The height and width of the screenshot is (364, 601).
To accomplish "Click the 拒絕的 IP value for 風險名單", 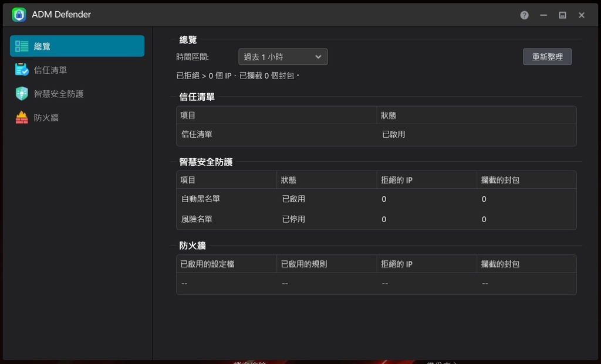I will [384, 219].
